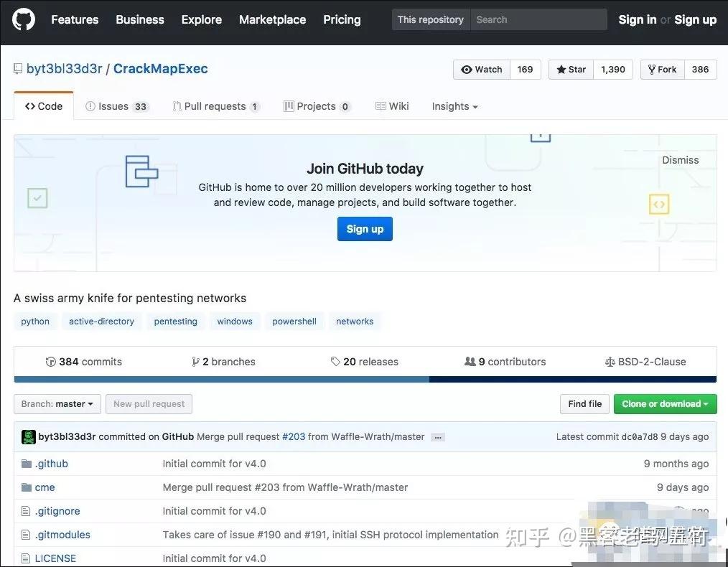Expand the Clone or download menu
Screen dimensions: 728x567
click(x=666, y=403)
